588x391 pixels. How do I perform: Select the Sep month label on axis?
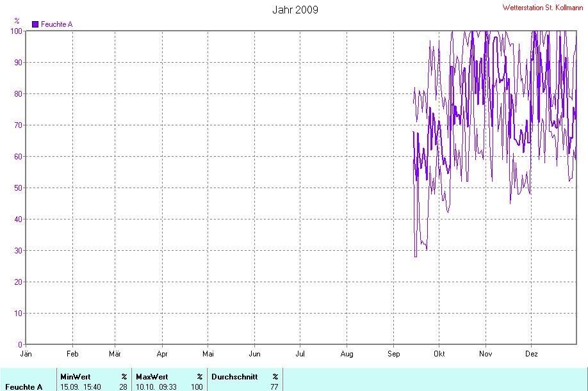pos(394,353)
